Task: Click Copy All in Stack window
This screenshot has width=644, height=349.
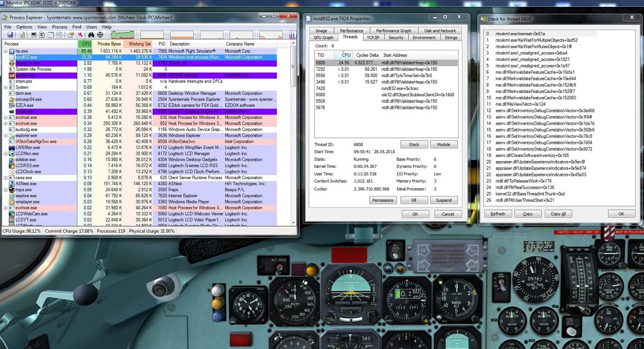Action: [x=558, y=214]
